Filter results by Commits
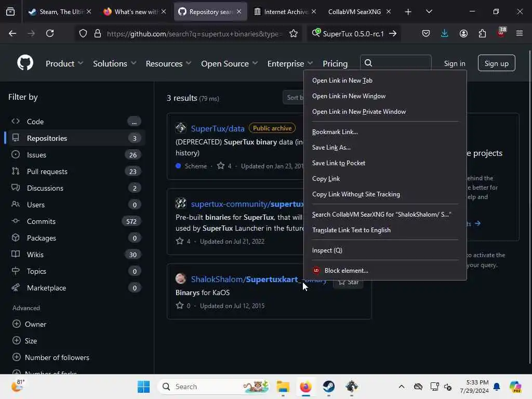Viewport: 532px width, 399px height. (75, 221)
